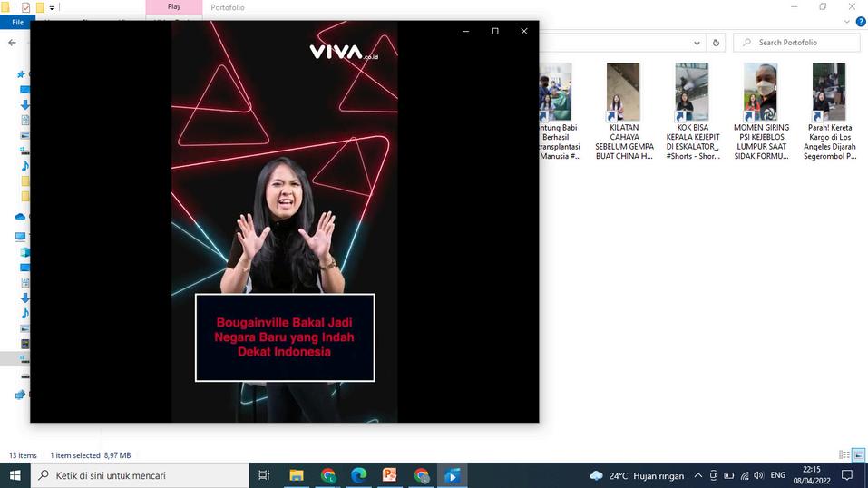
Task: Show hidden system tray icons
Action: [x=698, y=475]
